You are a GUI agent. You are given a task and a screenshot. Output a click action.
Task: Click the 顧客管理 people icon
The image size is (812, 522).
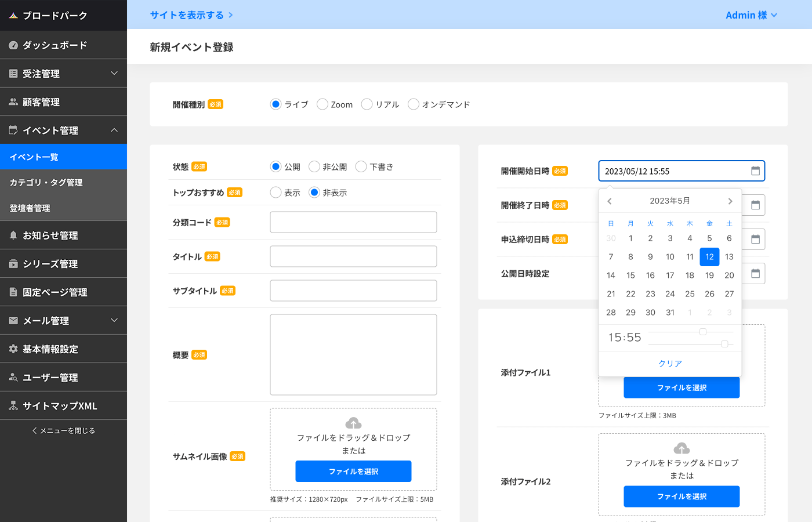tap(13, 102)
